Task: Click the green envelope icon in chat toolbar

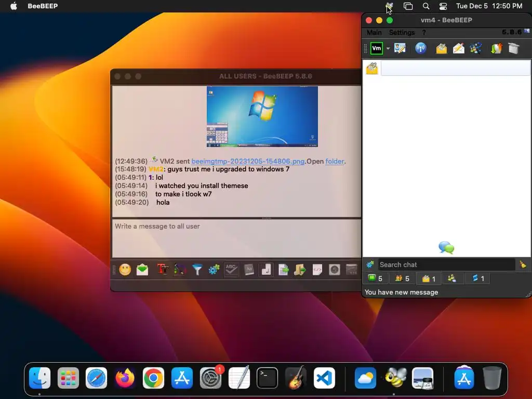Action: point(142,270)
